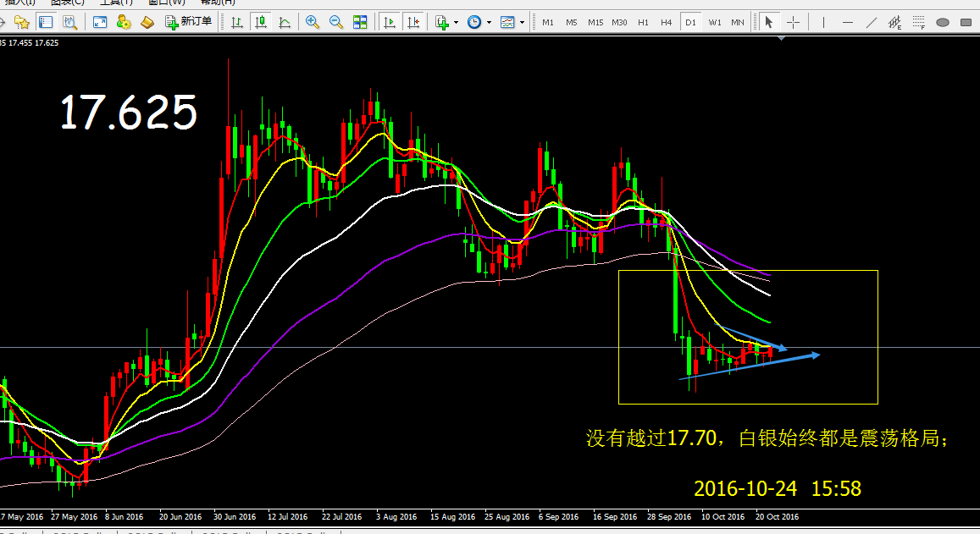Click the 6 Sep 2016 date label

(x=558, y=516)
